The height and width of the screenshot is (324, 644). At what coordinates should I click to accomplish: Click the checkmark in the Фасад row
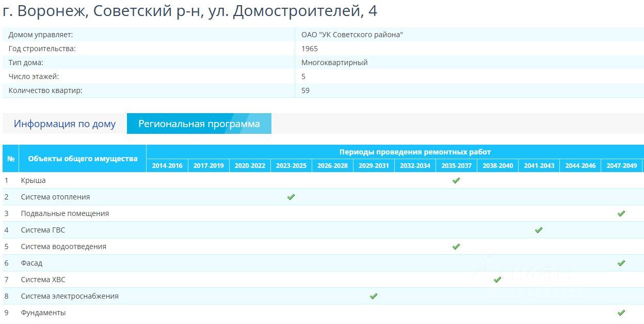tap(621, 263)
